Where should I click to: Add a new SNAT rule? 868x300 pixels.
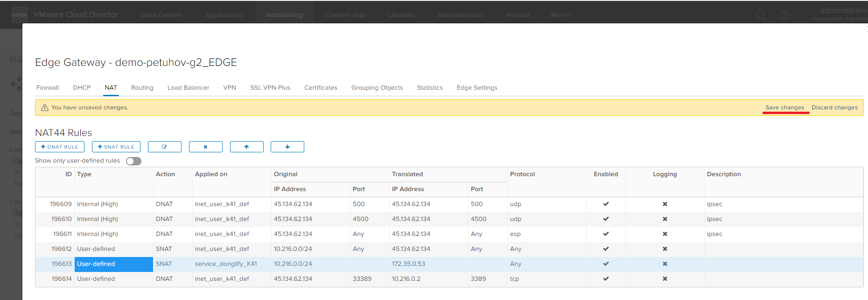coord(116,147)
